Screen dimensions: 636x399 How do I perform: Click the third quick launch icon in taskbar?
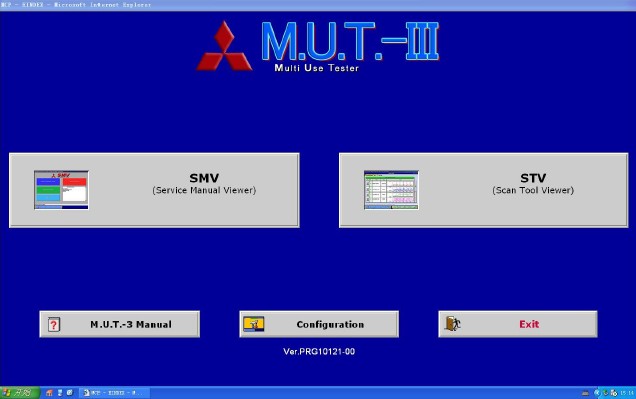coord(70,393)
